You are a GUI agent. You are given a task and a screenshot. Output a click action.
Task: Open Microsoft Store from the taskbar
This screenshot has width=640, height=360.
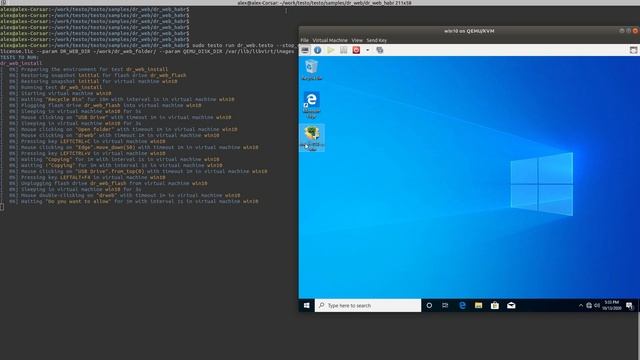(495, 305)
